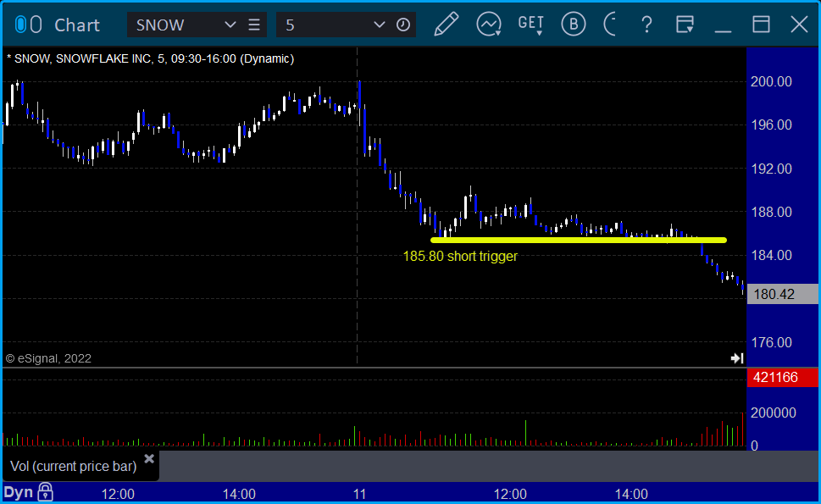Viewport: 821px width, 504px height.
Task: Click the eSignal, 2022 copyright text
Action: click(x=48, y=358)
